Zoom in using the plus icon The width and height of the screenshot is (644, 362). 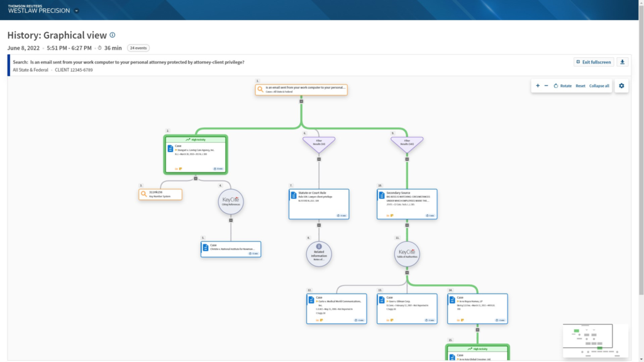pos(537,85)
